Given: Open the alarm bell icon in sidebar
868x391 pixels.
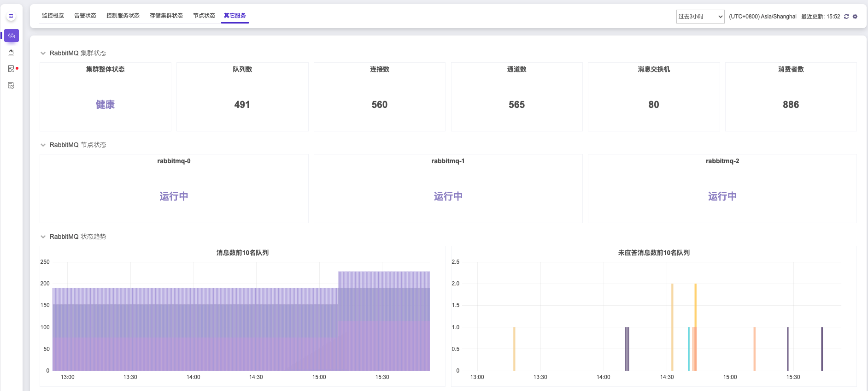Looking at the screenshot, I should tap(11, 53).
